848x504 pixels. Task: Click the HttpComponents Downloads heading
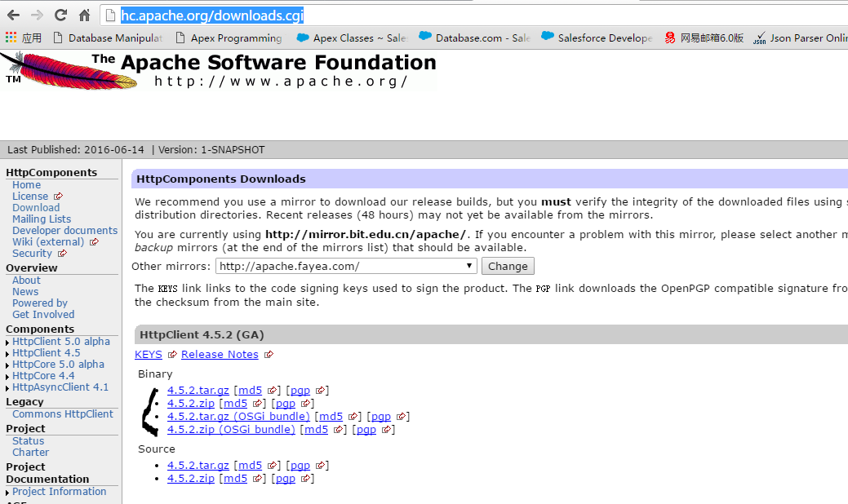tap(220, 179)
